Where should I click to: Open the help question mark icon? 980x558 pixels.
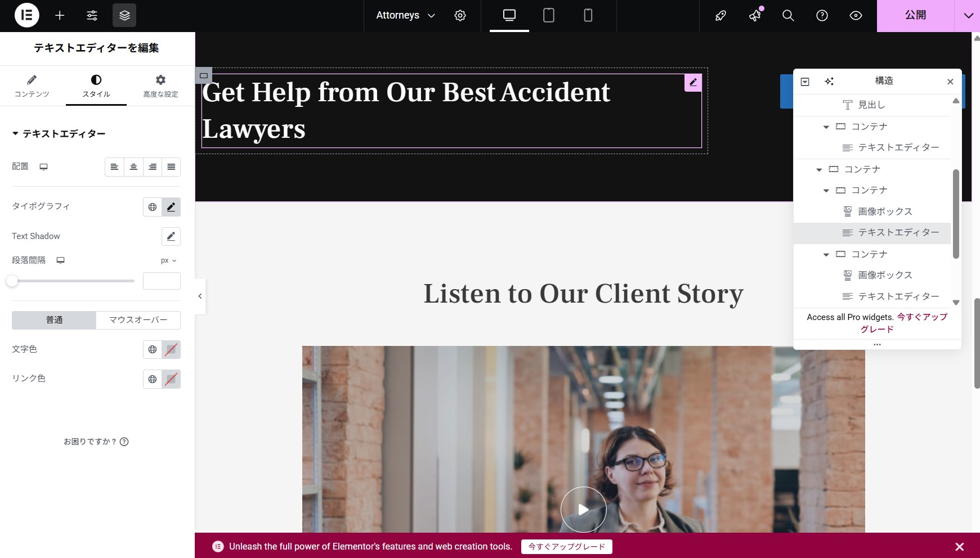coord(822,16)
